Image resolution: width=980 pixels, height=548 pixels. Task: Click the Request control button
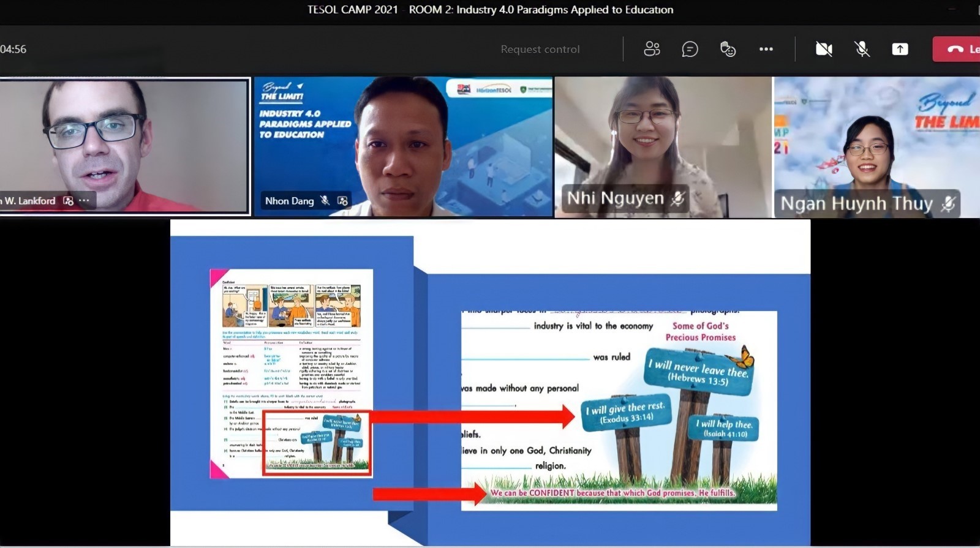[x=540, y=49]
